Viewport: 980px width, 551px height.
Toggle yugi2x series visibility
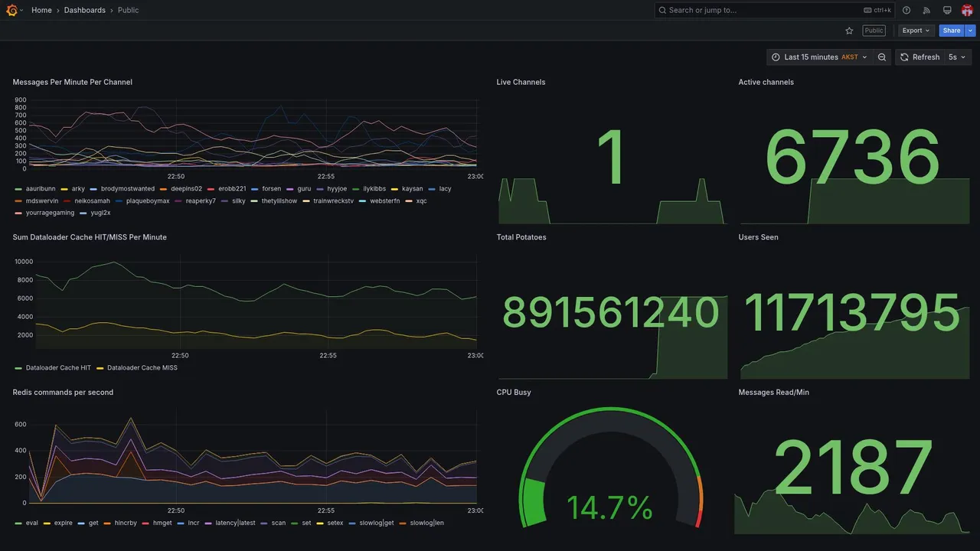(x=100, y=213)
